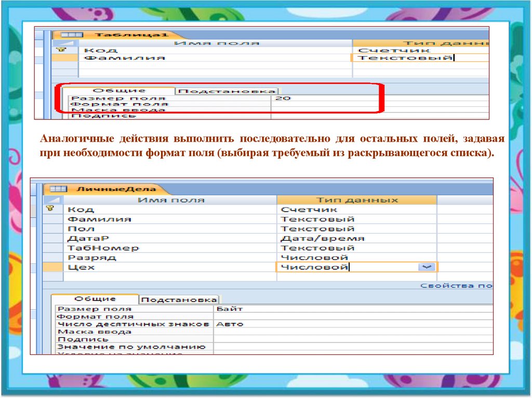The width and height of the screenshot is (532, 398).
Task: Switch to Общие tab in upper properties pane
Action: click(x=119, y=90)
